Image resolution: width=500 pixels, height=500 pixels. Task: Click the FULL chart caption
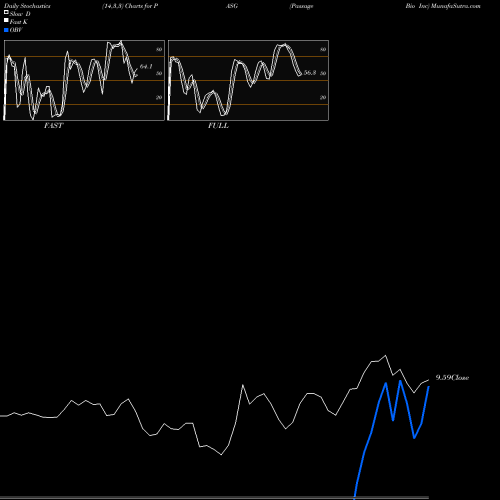[x=218, y=126]
